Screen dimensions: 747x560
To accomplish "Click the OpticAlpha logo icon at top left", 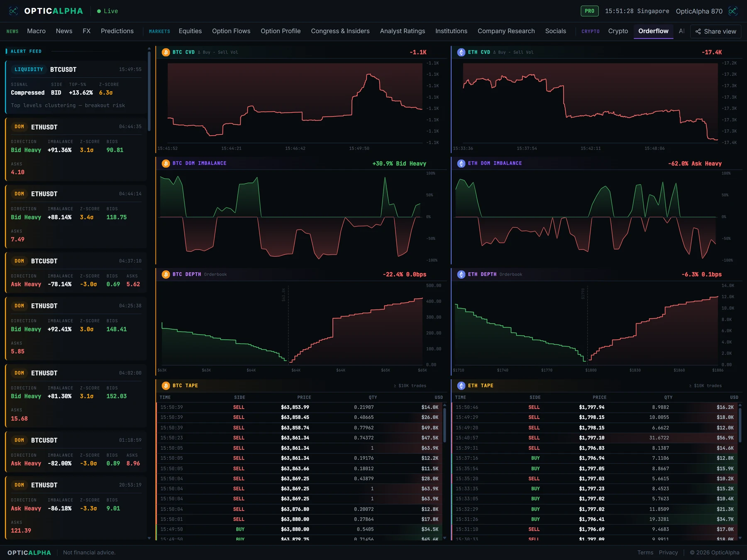I will tap(13, 11).
